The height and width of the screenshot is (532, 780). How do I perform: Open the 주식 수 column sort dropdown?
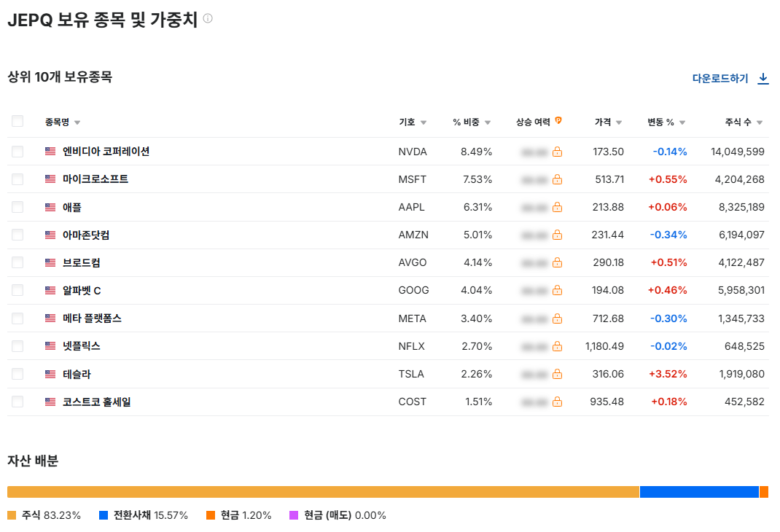[760, 122]
